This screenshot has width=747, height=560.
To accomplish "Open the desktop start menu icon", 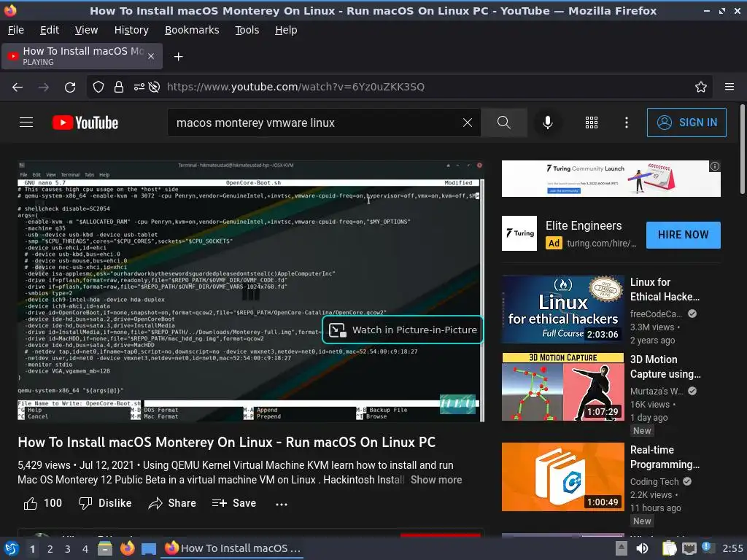I will tap(12, 548).
